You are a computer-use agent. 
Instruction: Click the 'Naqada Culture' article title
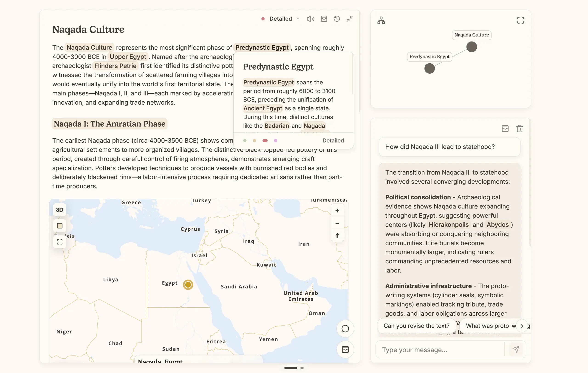coord(88,29)
